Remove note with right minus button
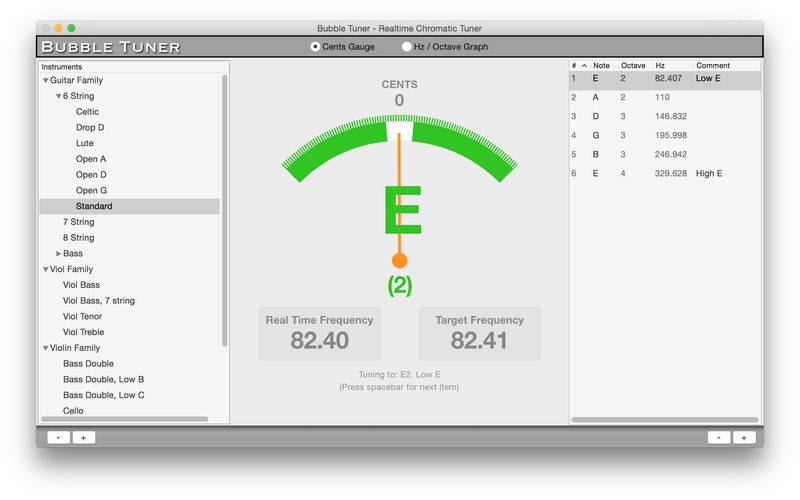This screenshot has height=500, width=800. (x=719, y=438)
